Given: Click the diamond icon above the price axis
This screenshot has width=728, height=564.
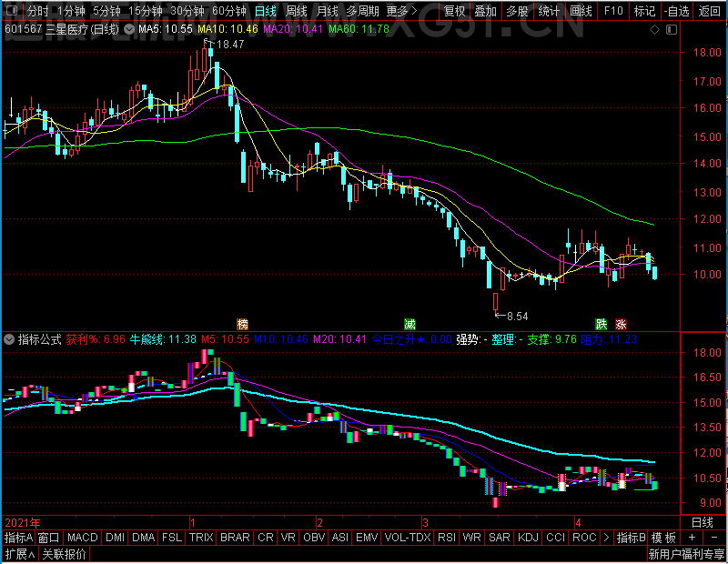Looking at the screenshot, I should [654, 30].
